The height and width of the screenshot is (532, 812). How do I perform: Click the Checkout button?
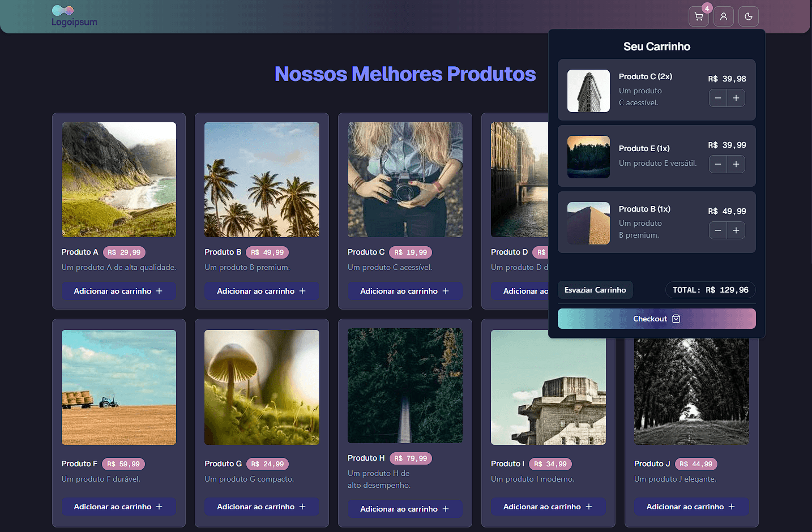(x=656, y=319)
